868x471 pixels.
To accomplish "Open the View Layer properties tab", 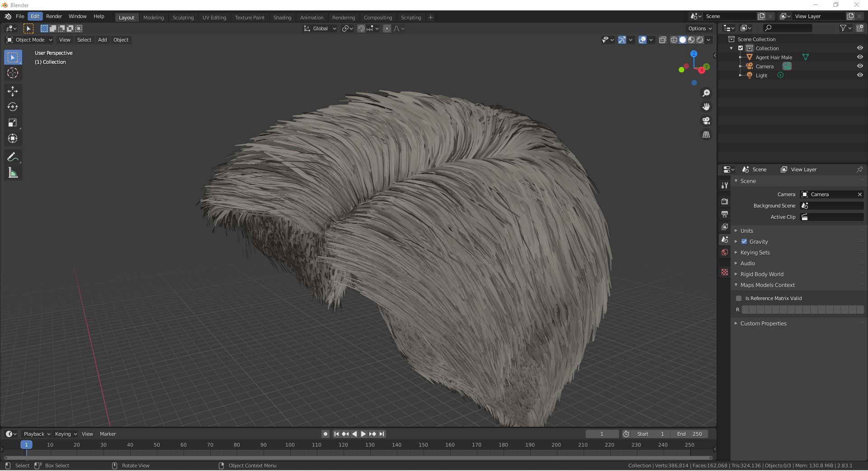I will [725, 226].
